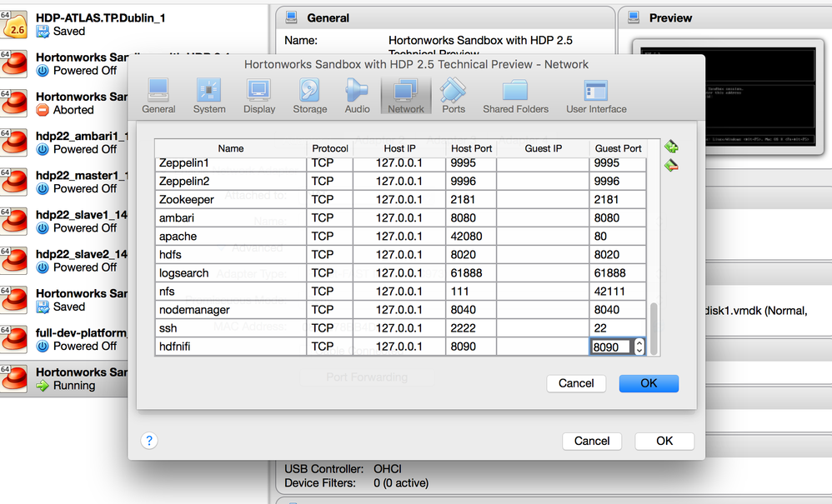Cancel the port forwarding rules dialog

point(576,383)
